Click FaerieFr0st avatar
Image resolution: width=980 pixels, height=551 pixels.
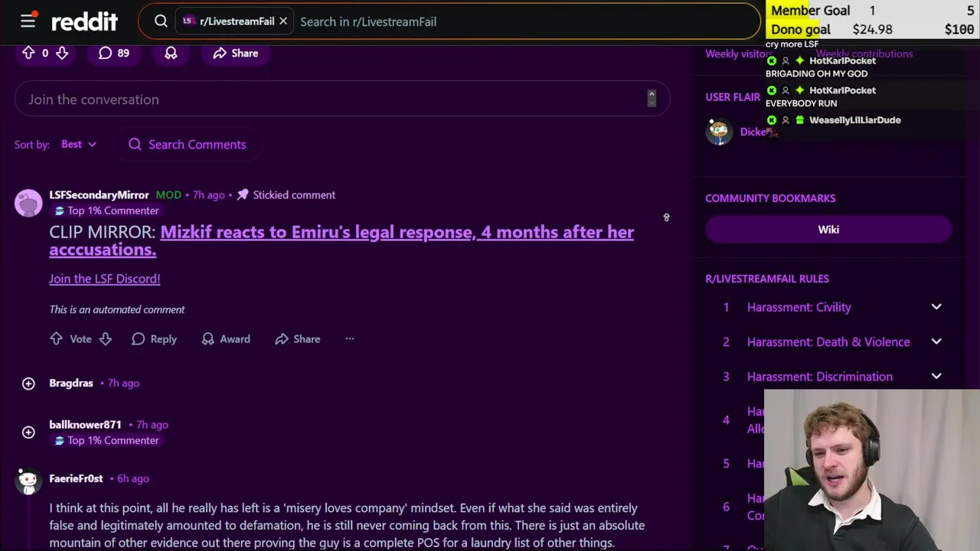click(x=28, y=480)
